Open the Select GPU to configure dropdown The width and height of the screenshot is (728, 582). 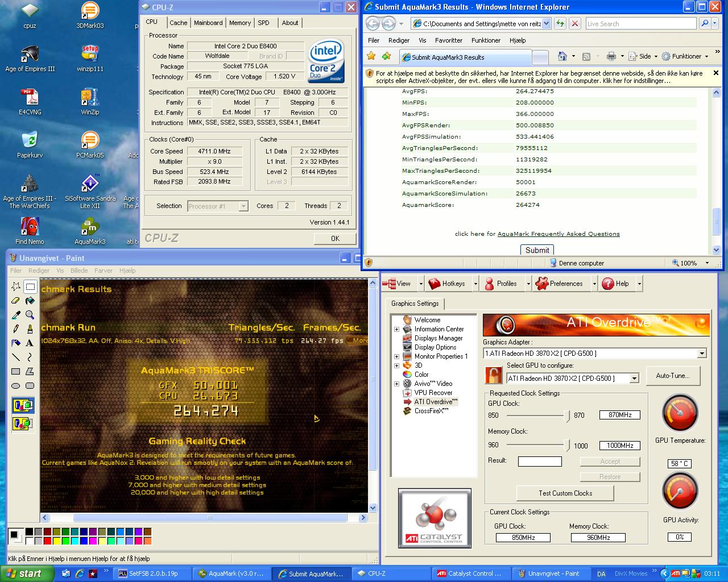[x=635, y=379]
